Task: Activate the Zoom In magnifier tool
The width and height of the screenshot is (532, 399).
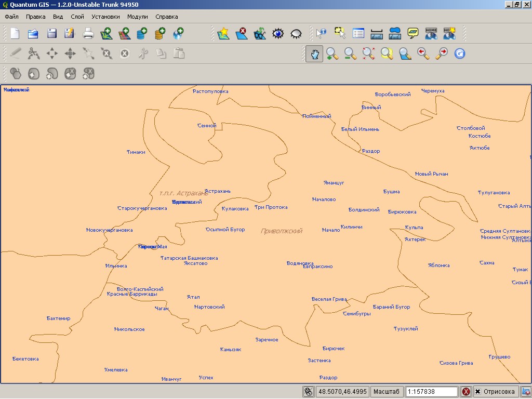Action: click(332, 54)
